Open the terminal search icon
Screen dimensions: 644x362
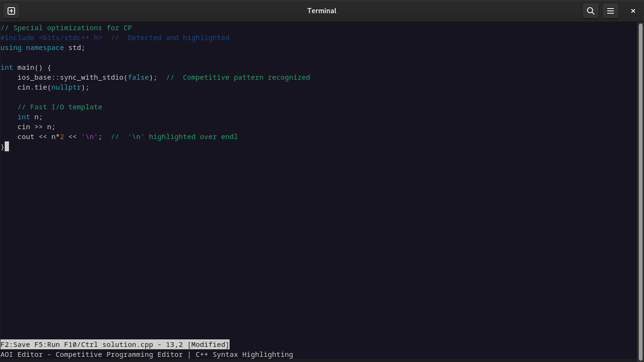[x=590, y=10]
